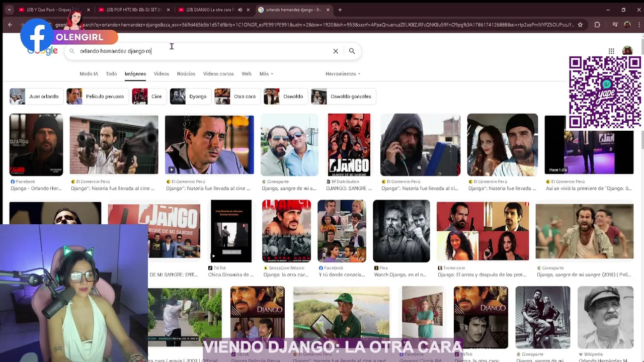Open the Facebook Y tú donde conocis... image
The width and height of the screenshot is (644, 362).
click(x=342, y=231)
